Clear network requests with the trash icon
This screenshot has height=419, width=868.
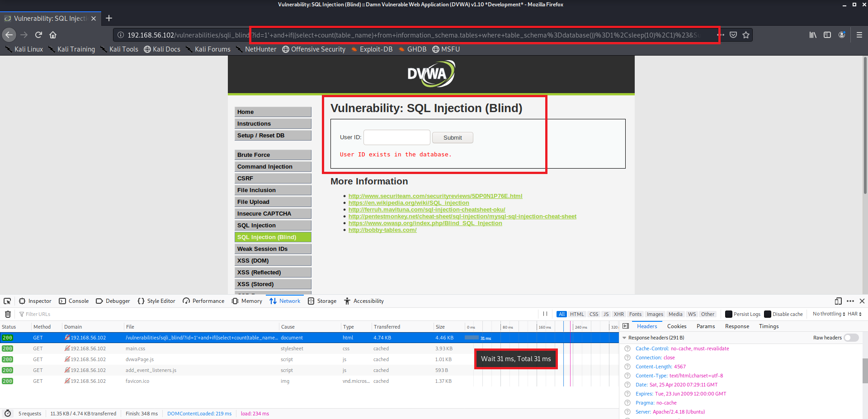click(8, 314)
